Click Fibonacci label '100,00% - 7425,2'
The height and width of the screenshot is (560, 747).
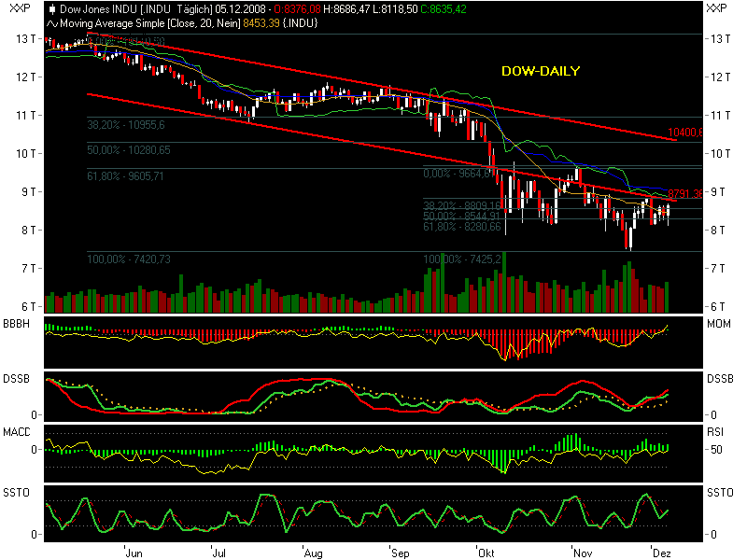(x=462, y=259)
